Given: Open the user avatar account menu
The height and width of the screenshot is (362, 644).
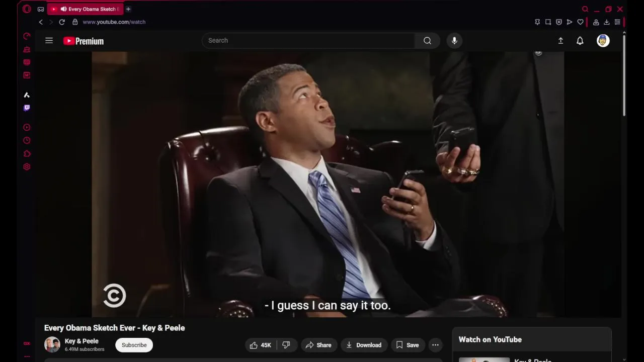Looking at the screenshot, I should tap(603, 41).
